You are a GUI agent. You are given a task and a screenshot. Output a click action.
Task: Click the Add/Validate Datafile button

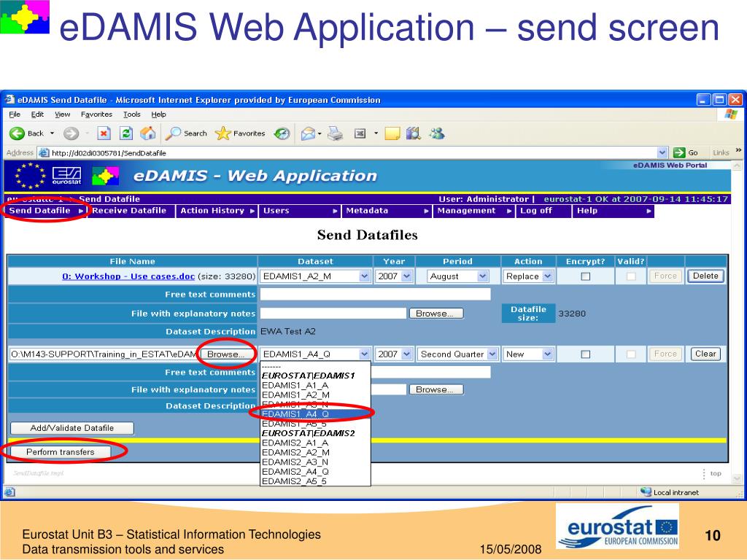click(x=72, y=428)
